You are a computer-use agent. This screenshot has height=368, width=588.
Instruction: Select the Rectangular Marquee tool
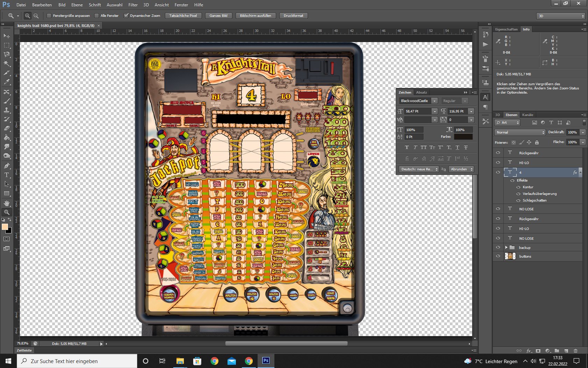[x=7, y=45]
